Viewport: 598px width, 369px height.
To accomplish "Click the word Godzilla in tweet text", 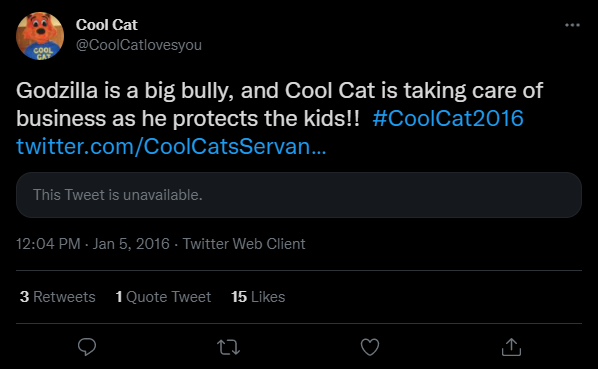I will tap(57, 91).
